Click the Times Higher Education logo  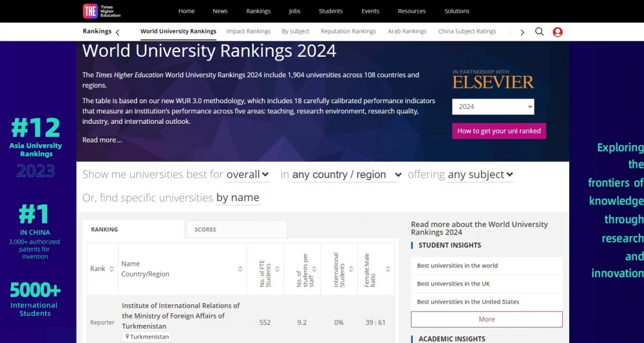tap(102, 11)
